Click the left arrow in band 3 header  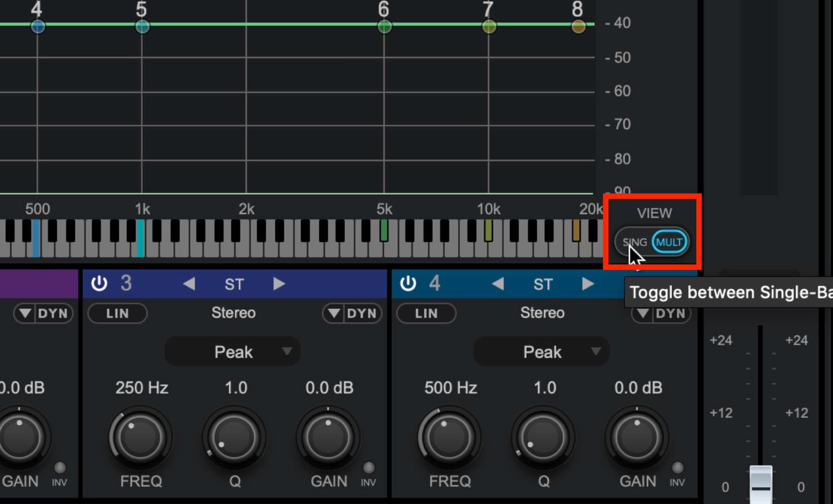[189, 283]
